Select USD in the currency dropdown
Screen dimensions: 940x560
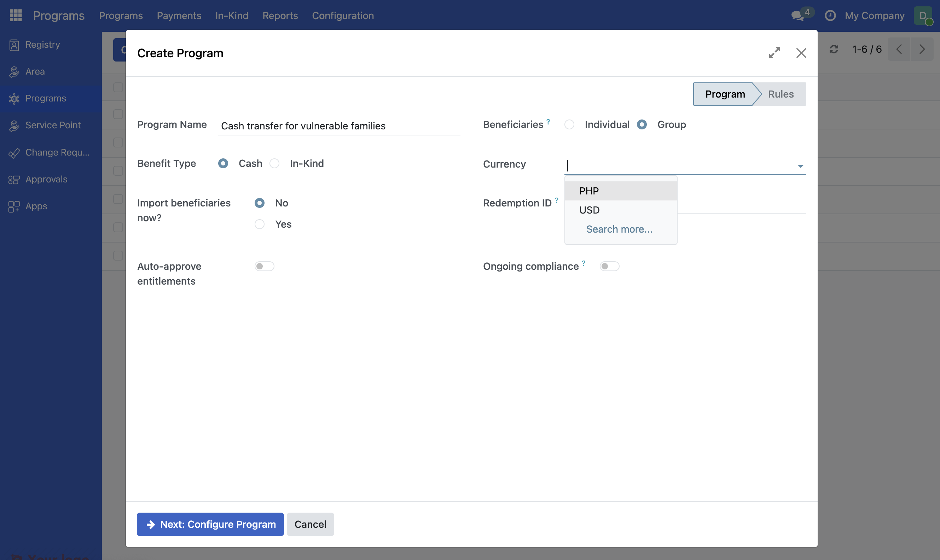[x=589, y=210]
